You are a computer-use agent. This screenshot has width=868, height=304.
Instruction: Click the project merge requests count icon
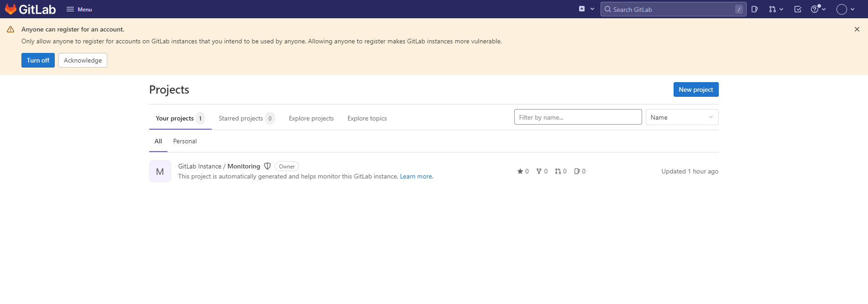pos(558,171)
